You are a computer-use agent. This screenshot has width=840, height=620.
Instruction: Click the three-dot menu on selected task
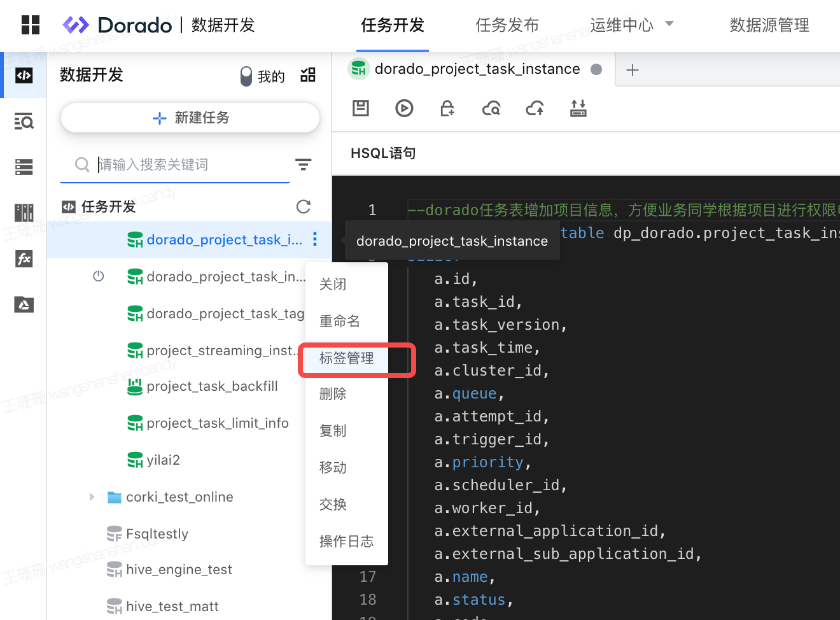click(x=315, y=239)
